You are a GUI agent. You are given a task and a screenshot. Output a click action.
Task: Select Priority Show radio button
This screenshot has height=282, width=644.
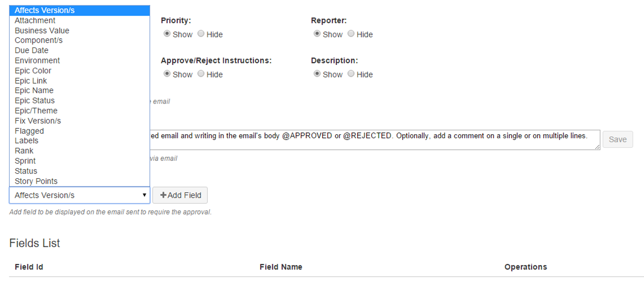pyautogui.click(x=167, y=34)
